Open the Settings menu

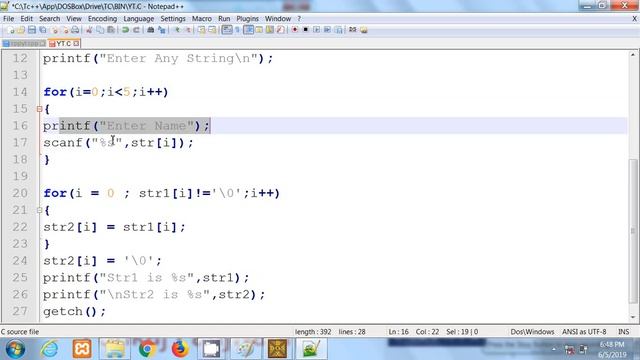(x=173, y=19)
